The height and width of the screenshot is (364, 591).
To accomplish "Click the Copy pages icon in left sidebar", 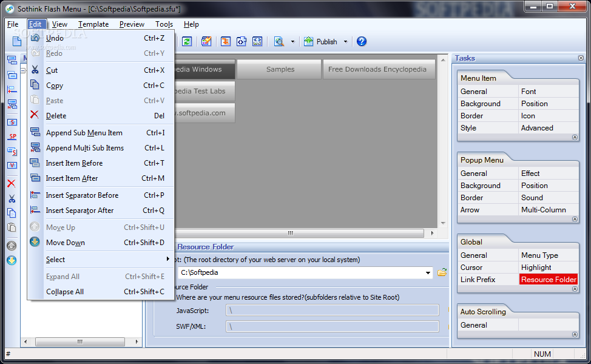I will 12,213.
